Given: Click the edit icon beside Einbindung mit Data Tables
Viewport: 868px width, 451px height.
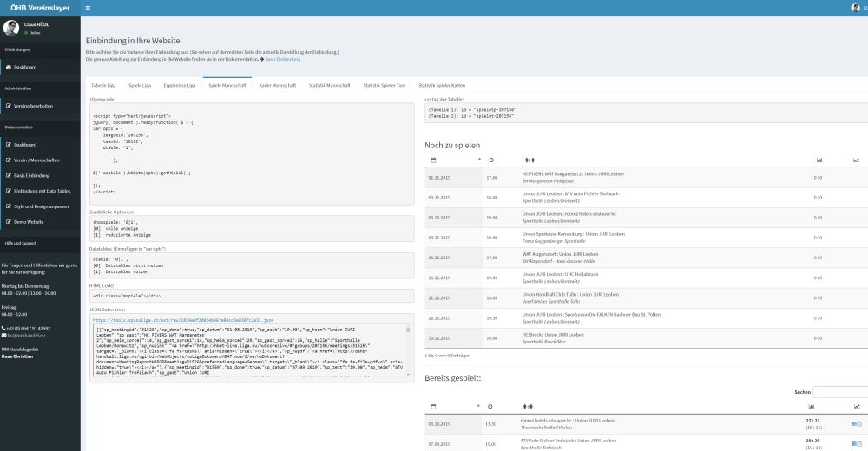Looking at the screenshot, I should tap(9, 191).
